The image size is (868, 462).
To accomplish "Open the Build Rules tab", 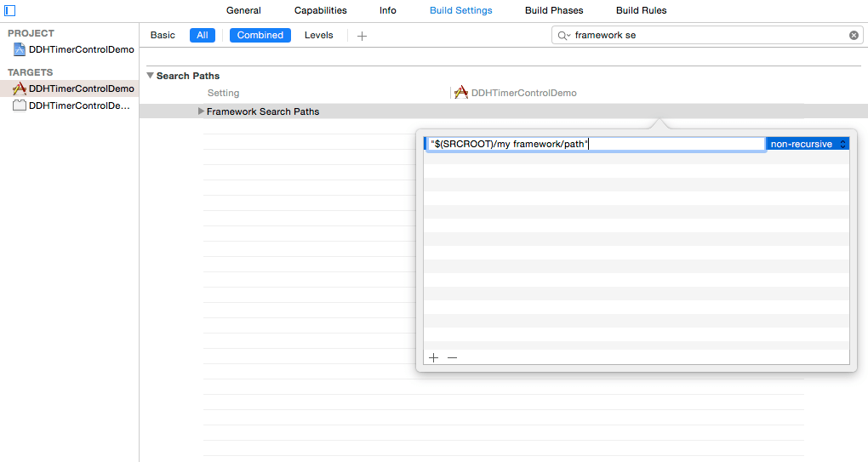I will (641, 10).
